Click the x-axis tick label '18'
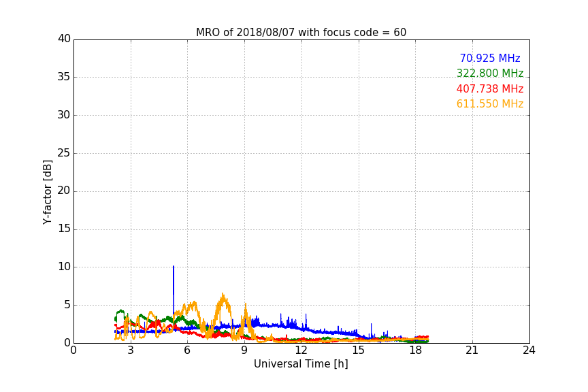 (x=416, y=350)
